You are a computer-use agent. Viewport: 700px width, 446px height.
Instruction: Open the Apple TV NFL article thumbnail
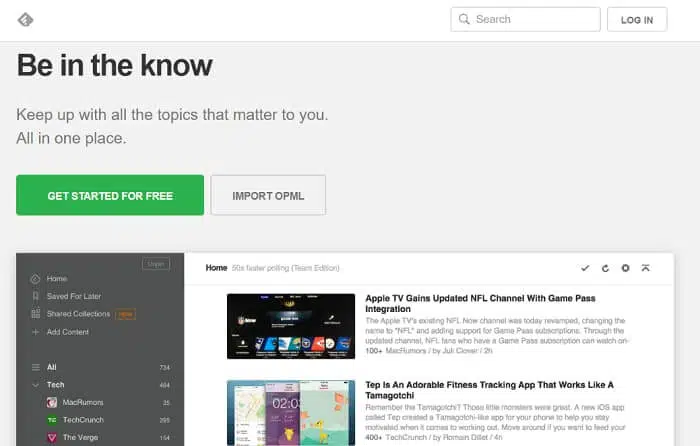point(291,326)
